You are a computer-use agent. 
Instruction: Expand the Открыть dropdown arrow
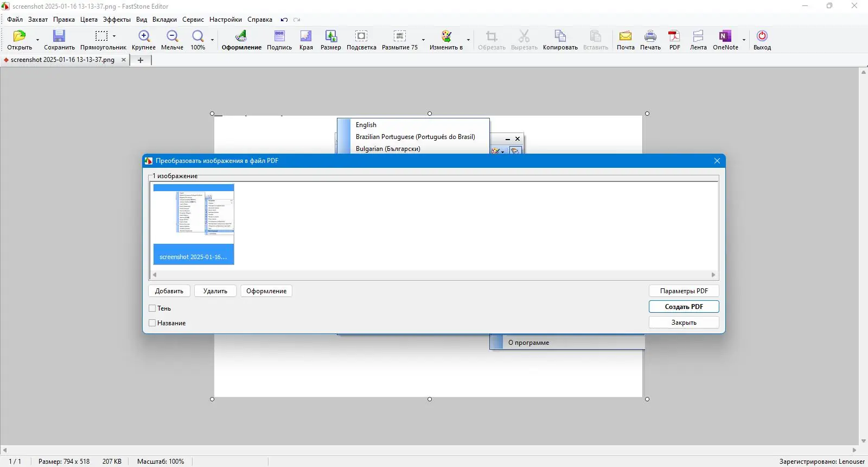(x=37, y=40)
